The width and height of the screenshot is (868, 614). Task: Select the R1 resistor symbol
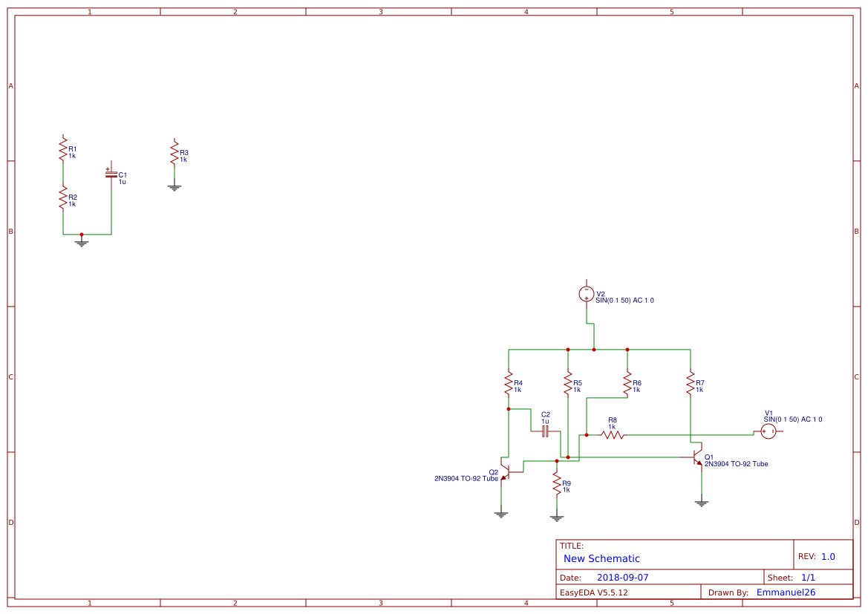pos(63,151)
